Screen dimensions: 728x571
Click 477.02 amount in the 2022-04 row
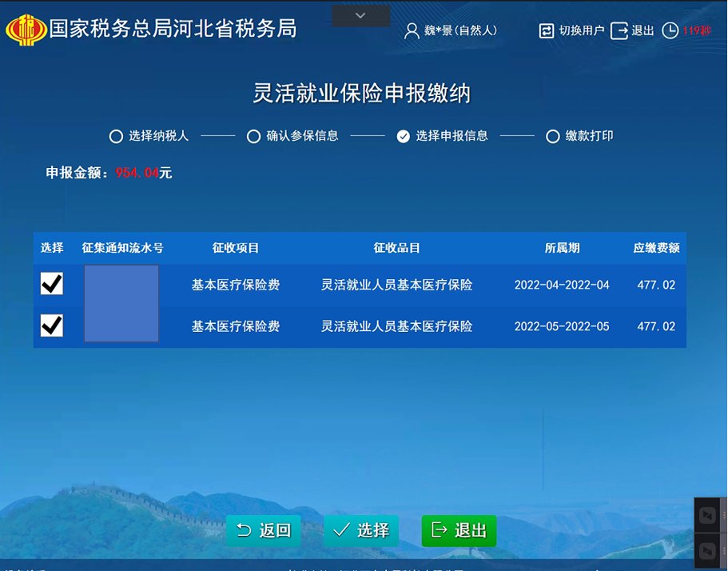tap(656, 285)
